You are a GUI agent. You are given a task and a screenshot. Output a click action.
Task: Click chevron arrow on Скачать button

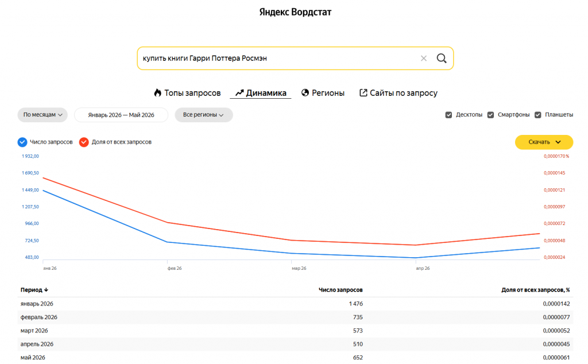coord(558,142)
